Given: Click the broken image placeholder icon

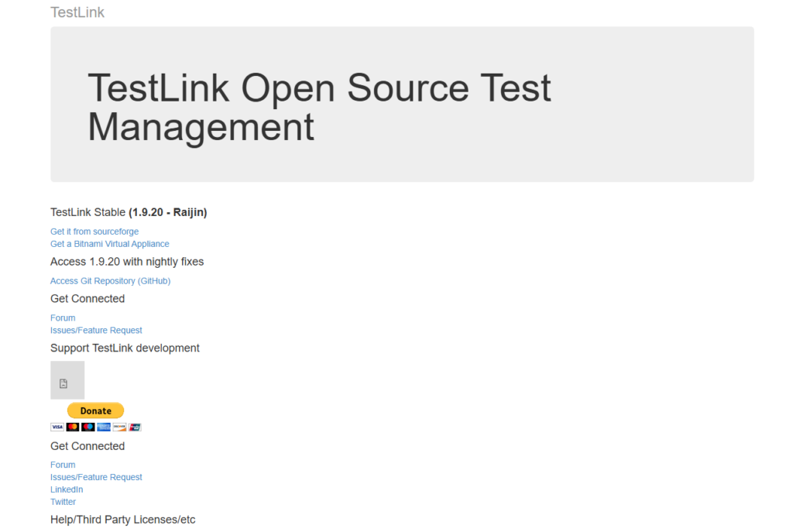Looking at the screenshot, I should [x=64, y=383].
